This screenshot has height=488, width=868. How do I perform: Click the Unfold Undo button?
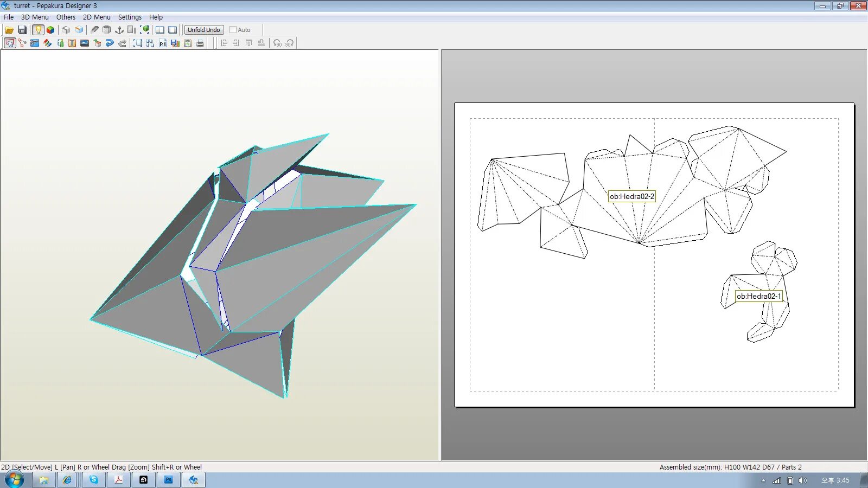(204, 30)
